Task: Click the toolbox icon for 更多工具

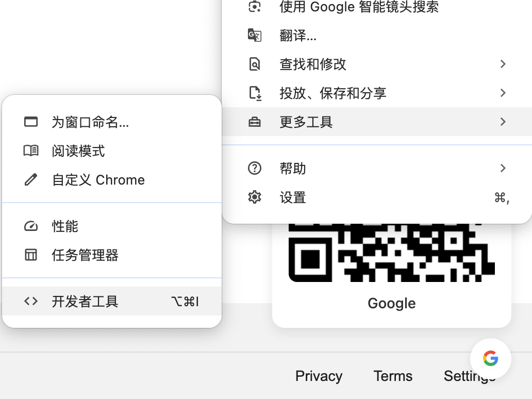Action: pos(255,122)
